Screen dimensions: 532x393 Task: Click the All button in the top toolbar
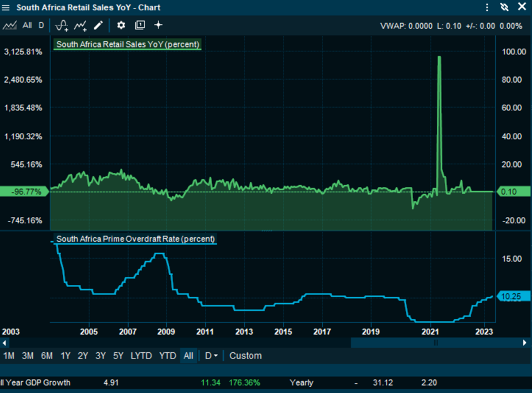point(27,25)
